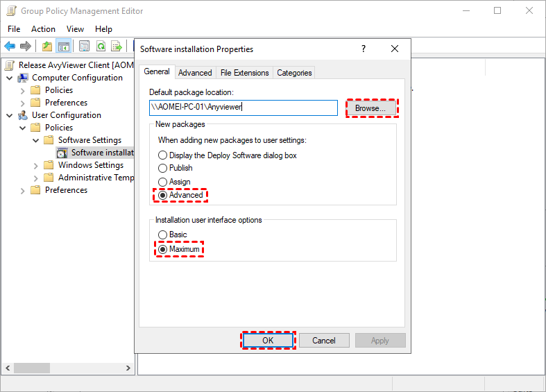Maximize the Group Policy Management Editor window
Image resolution: width=546 pixels, height=392 pixels.
pyautogui.click(x=497, y=11)
